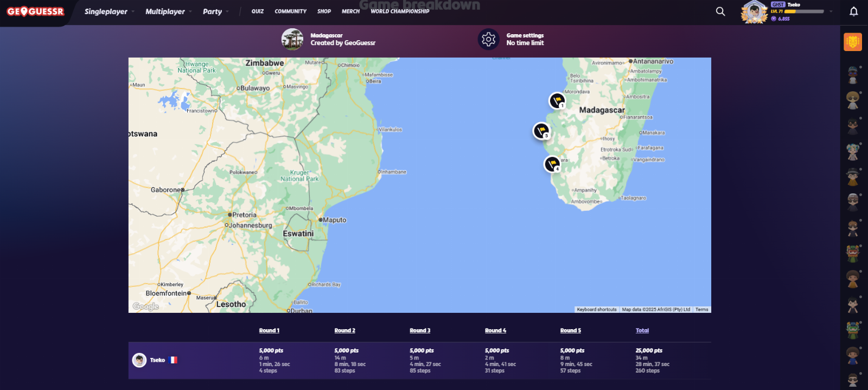The height and width of the screenshot is (390, 868).
Task: Go to the Quiz menu item
Action: coord(257,11)
